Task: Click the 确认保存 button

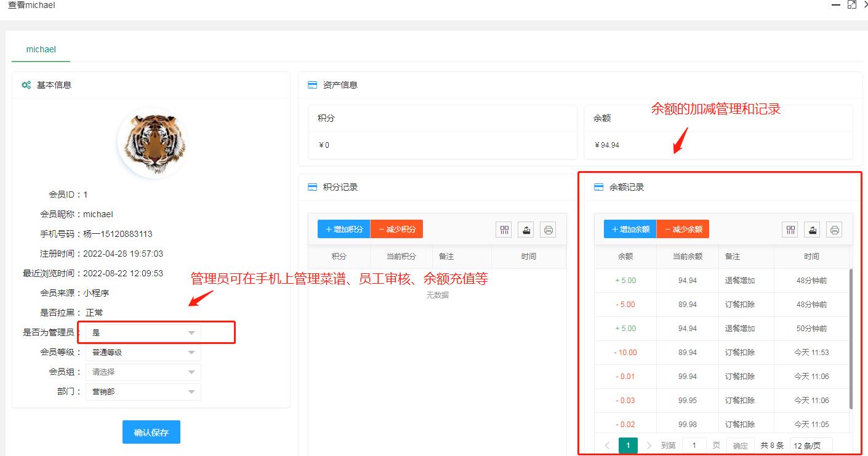Action: pos(151,433)
